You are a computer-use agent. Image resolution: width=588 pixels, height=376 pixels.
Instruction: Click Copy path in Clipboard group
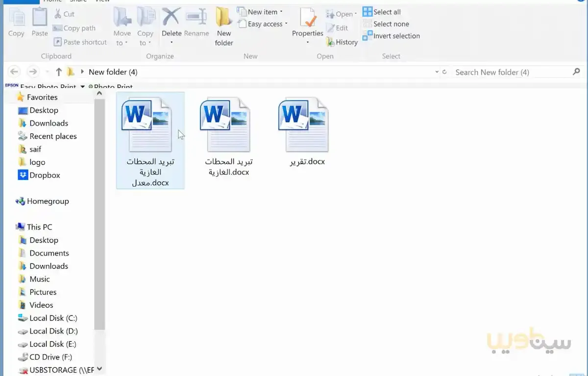(x=74, y=28)
